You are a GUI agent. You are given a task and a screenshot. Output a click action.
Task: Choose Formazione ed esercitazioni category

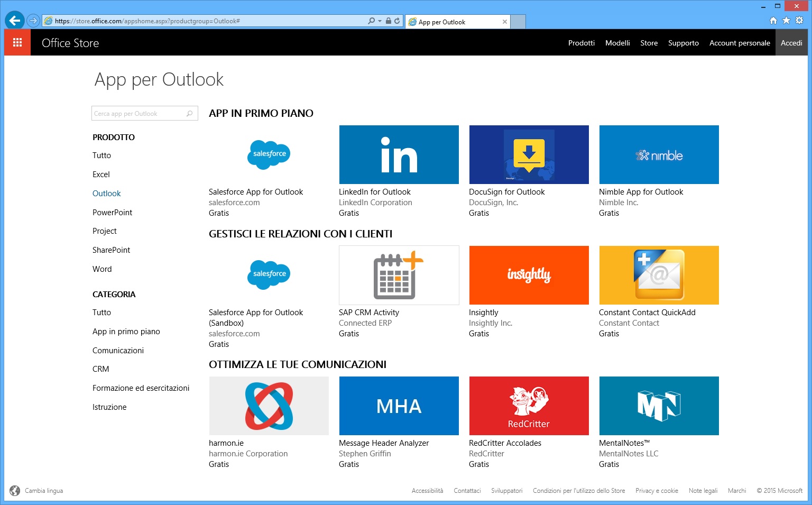[x=141, y=388]
